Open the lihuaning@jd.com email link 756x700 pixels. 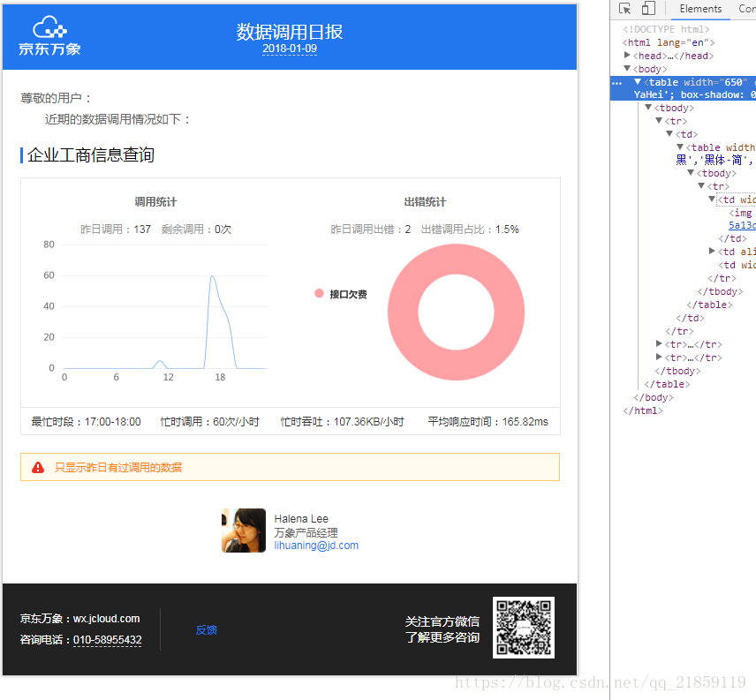(316, 546)
